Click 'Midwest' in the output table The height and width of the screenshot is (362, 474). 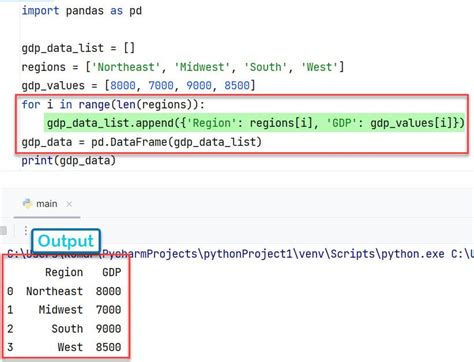[x=61, y=310]
